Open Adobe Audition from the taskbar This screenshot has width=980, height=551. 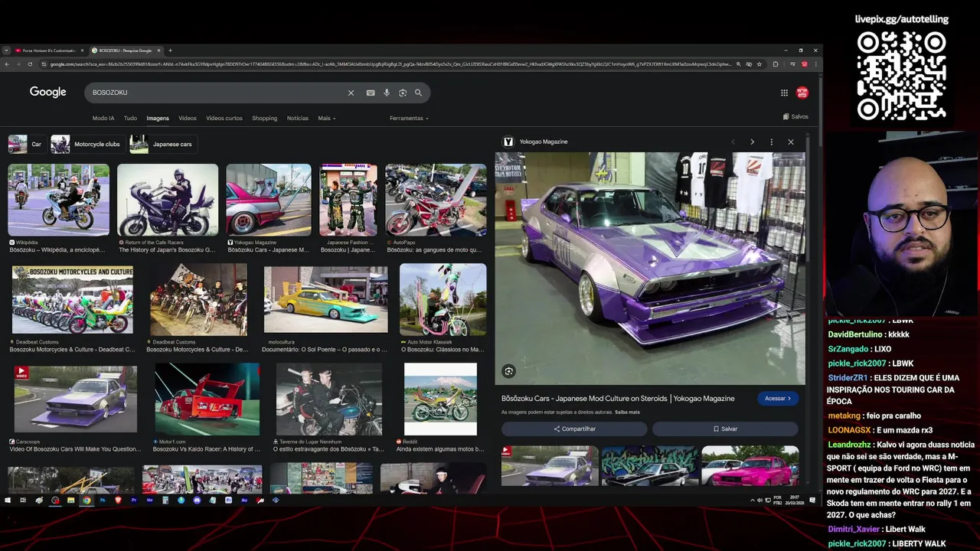(244, 500)
